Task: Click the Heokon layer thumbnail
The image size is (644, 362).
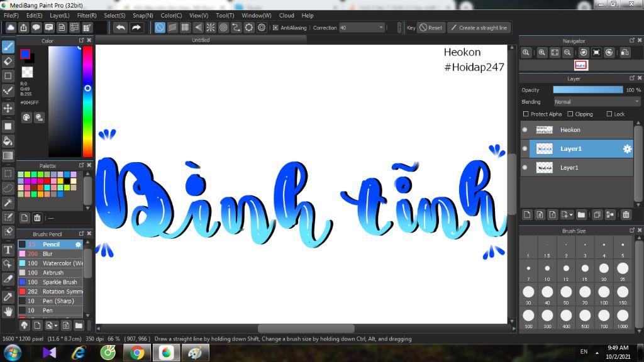Action: pos(544,129)
